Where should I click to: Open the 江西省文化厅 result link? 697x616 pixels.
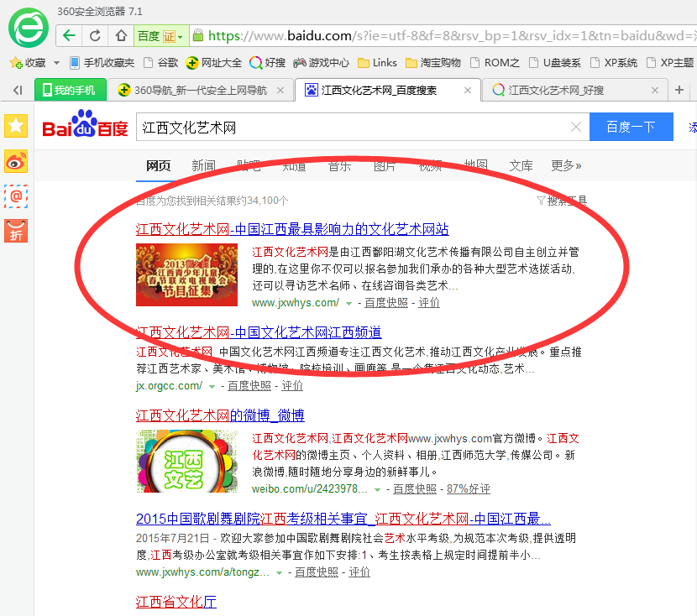(x=176, y=603)
